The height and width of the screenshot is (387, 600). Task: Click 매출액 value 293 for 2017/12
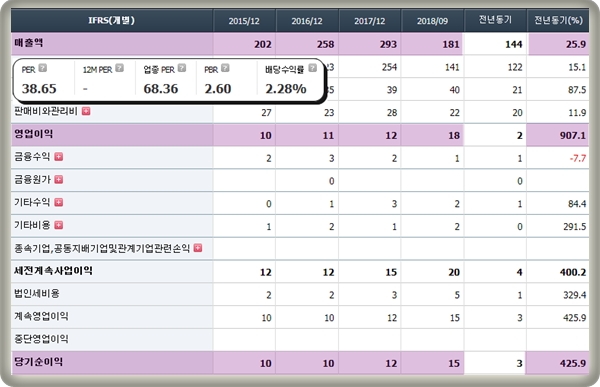click(x=388, y=44)
